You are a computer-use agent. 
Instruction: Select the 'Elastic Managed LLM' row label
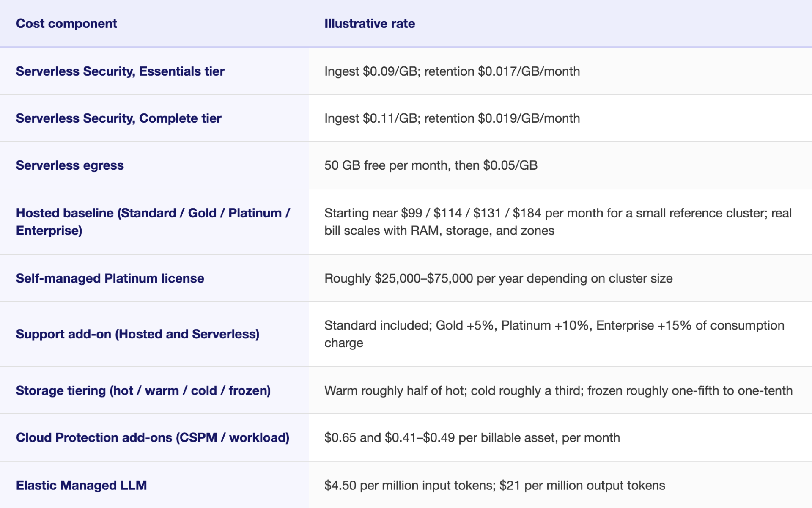tap(81, 485)
